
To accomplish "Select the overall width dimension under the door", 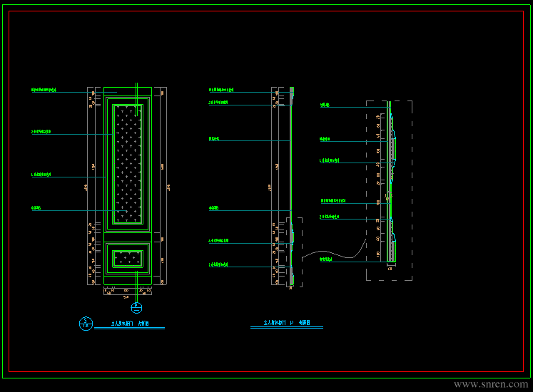I will [126, 296].
